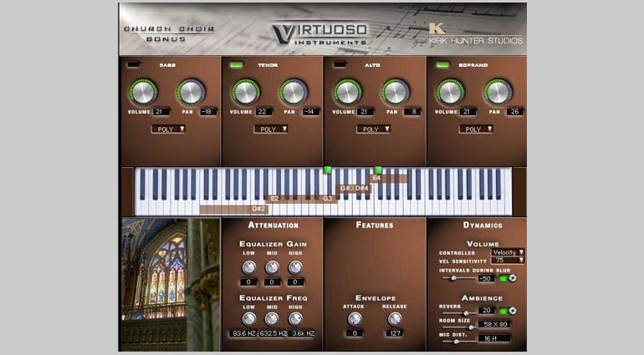
Task: Click the Soprano volume knob
Action: coord(450,92)
